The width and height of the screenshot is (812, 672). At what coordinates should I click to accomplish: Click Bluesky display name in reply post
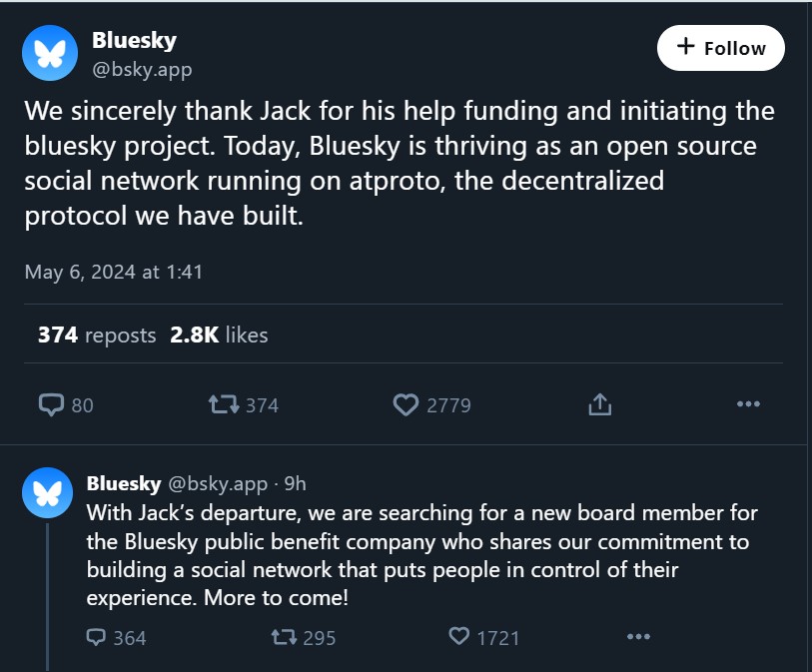pyautogui.click(x=124, y=483)
